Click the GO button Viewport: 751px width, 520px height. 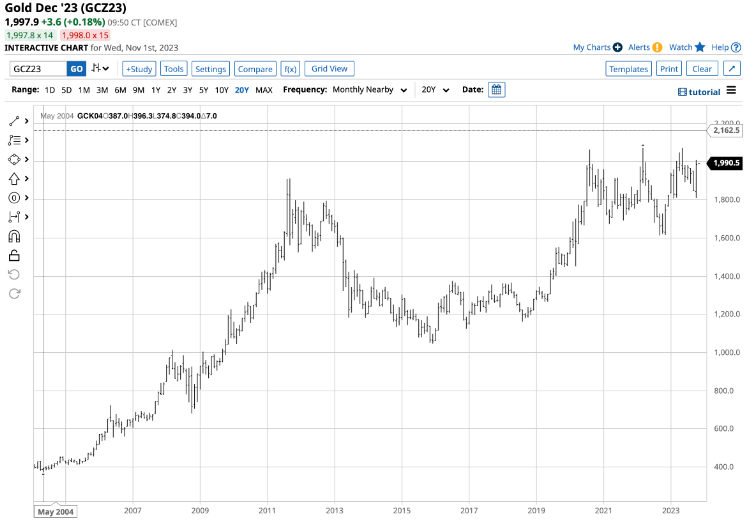[x=77, y=68]
